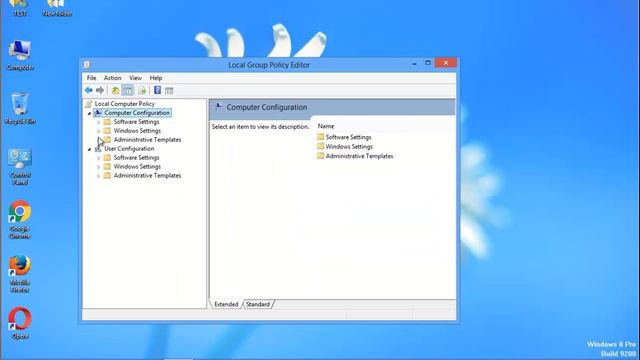Expand Software Settings under Computer Configuration
The image size is (640, 360).
point(98,122)
